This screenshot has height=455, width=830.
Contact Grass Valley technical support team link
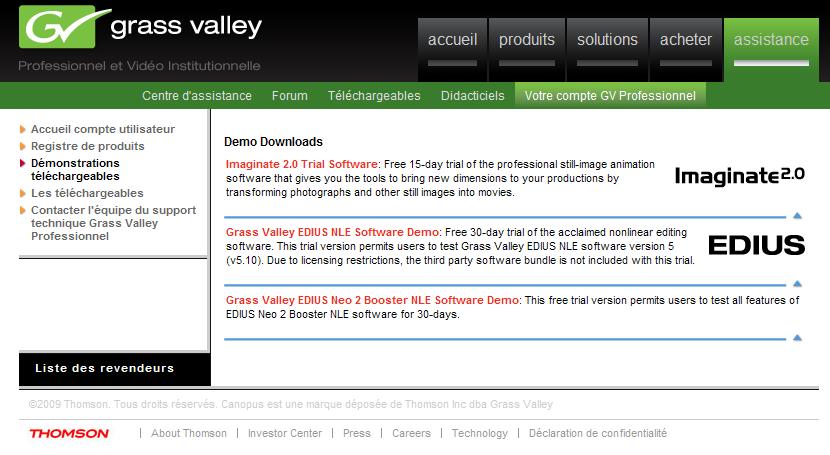tap(113, 223)
